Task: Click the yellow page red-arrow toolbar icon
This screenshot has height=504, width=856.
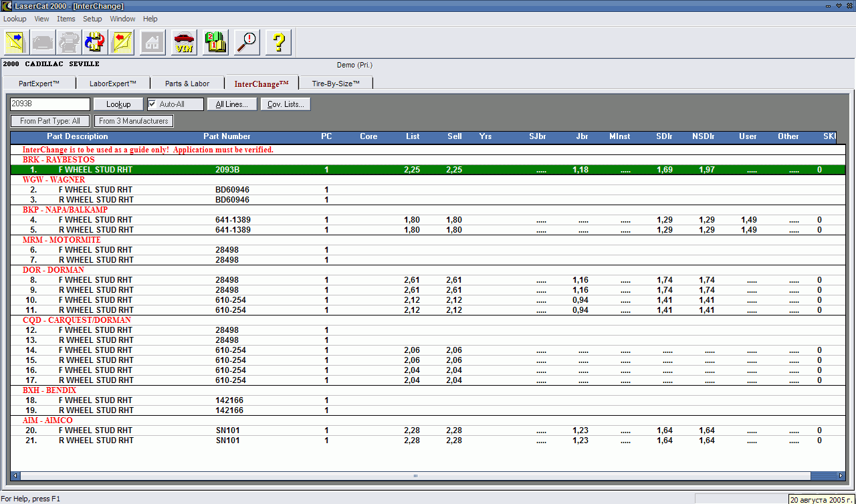Action: (121, 42)
